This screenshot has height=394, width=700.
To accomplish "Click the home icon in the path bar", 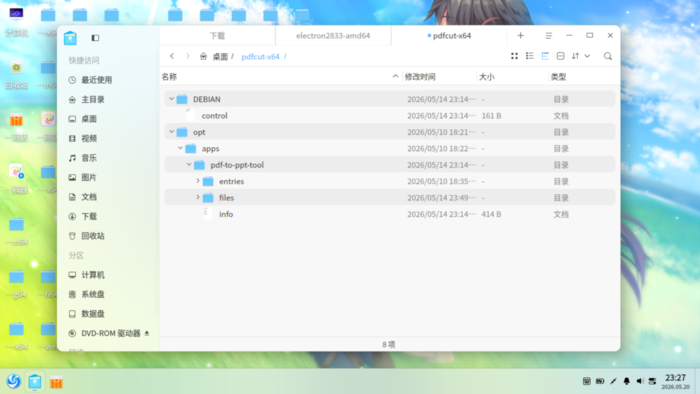I will click(203, 56).
